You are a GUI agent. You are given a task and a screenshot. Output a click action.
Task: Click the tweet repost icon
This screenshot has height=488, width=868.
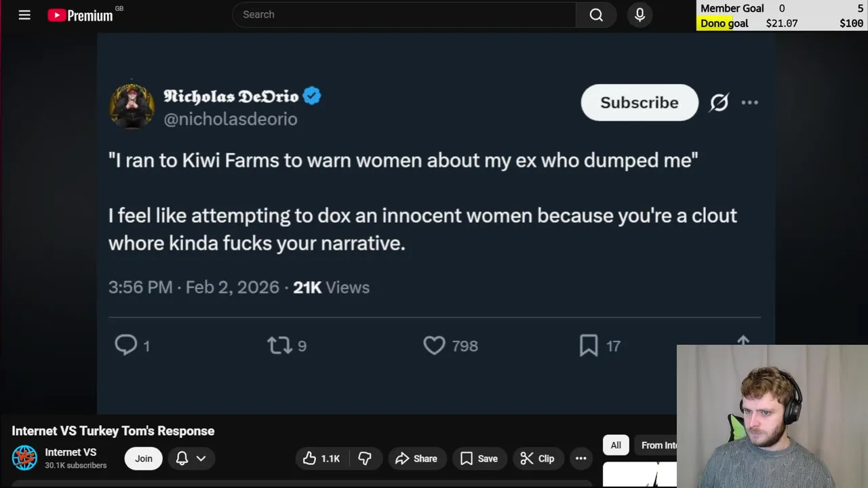point(279,345)
